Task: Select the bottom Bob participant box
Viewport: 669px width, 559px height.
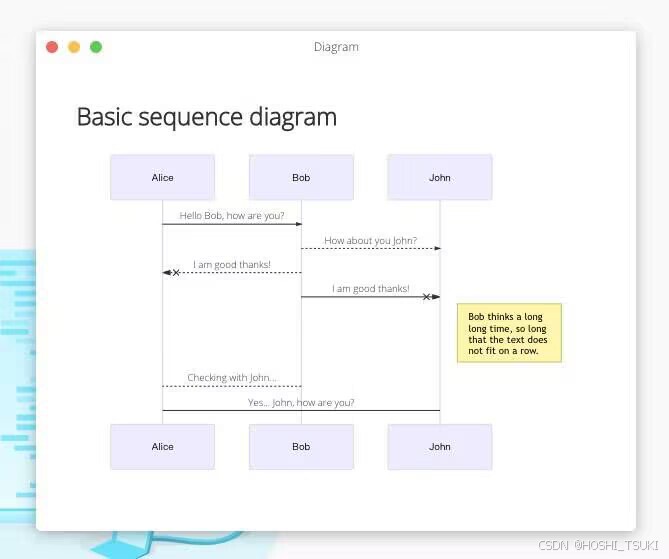Action: point(301,447)
